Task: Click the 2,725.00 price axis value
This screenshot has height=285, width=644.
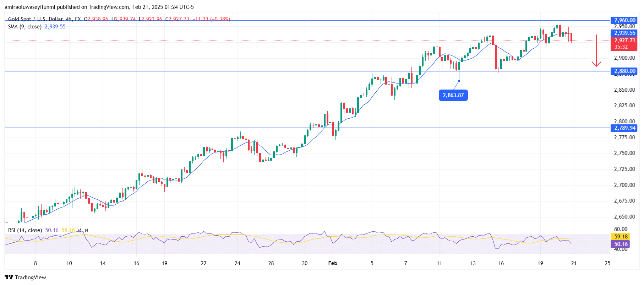Action: point(624,169)
